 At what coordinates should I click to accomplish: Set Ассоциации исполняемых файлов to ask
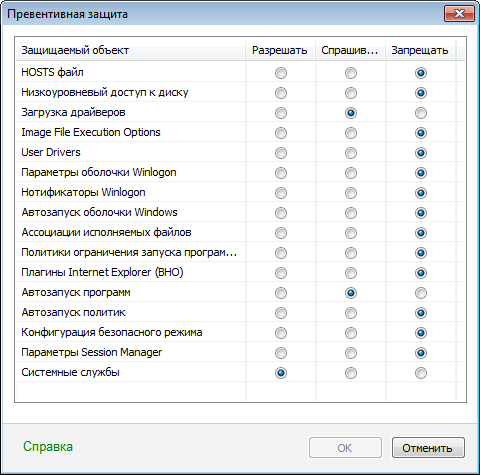pyautogui.click(x=351, y=233)
